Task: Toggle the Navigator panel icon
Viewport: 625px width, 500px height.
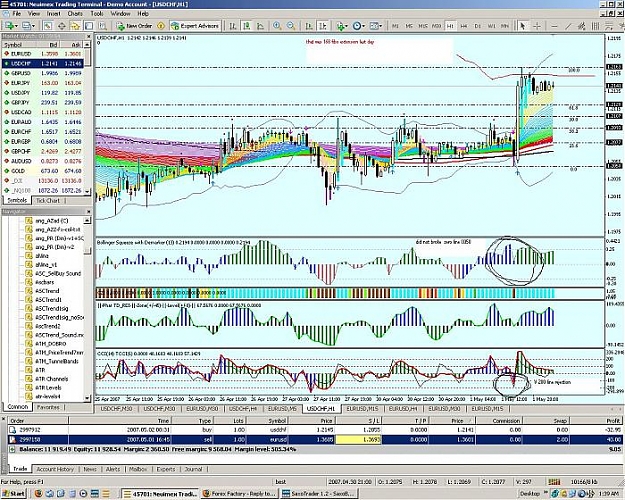Action: [75, 26]
